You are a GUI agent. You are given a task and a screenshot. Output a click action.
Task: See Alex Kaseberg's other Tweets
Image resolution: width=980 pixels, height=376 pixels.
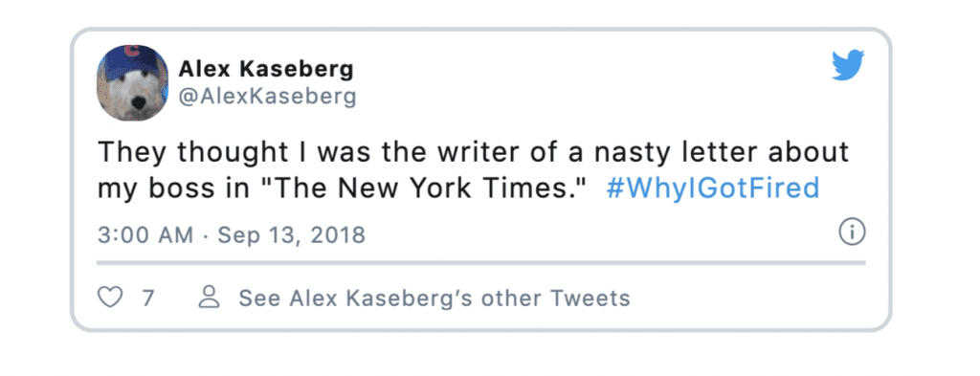(x=434, y=298)
